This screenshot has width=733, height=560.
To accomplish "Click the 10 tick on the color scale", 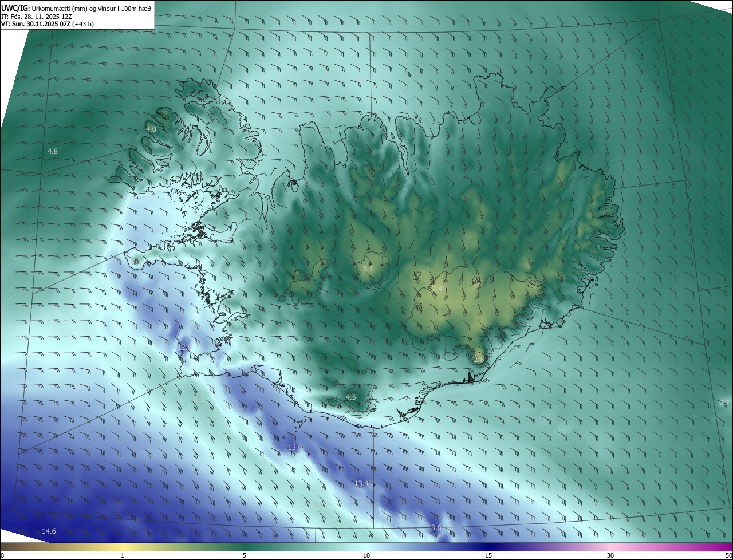I will (366, 555).
